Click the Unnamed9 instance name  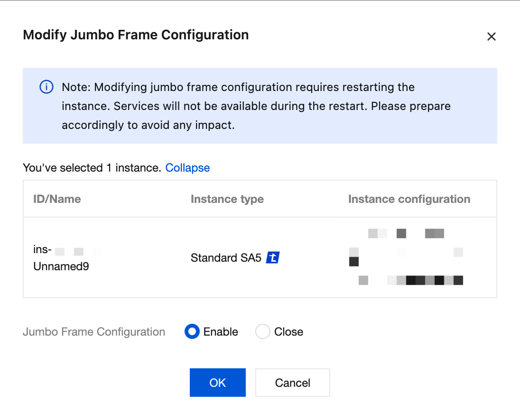click(x=61, y=266)
